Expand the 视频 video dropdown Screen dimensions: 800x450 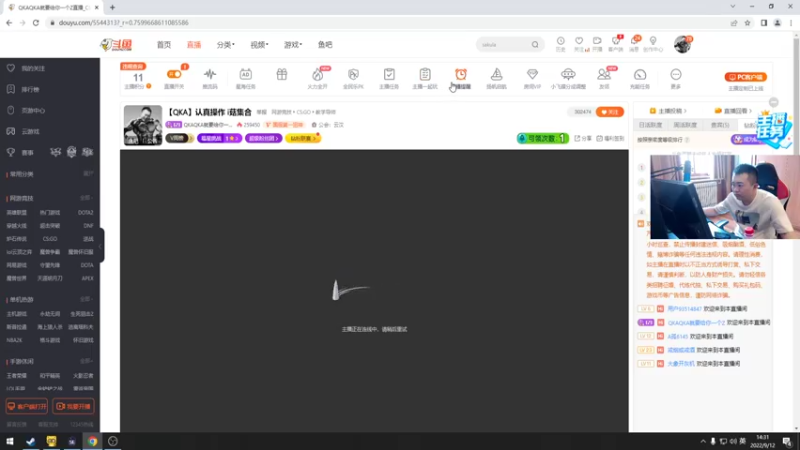(x=259, y=45)
